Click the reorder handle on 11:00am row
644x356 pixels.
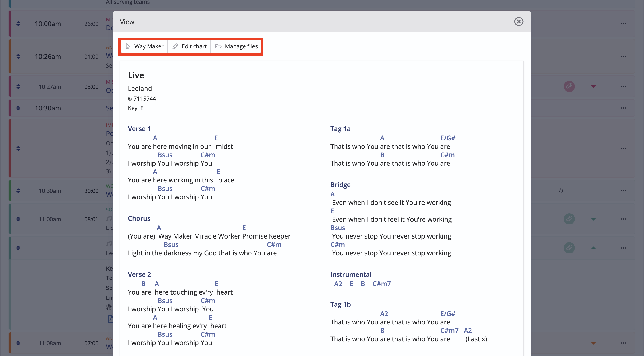pos(18,219)
